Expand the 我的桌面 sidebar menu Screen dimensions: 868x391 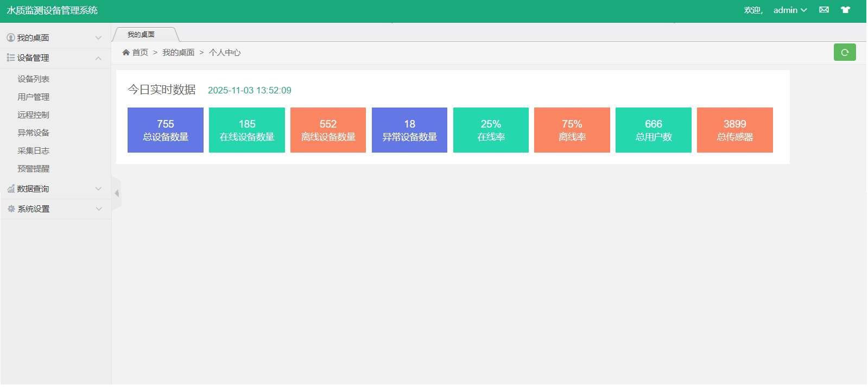tap(54, 37)
